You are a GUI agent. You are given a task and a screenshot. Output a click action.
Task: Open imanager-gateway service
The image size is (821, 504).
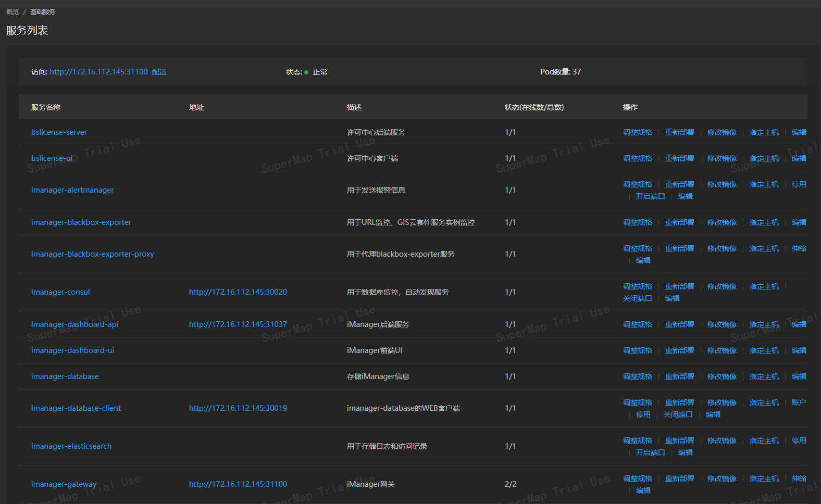(x=64, y=484)
